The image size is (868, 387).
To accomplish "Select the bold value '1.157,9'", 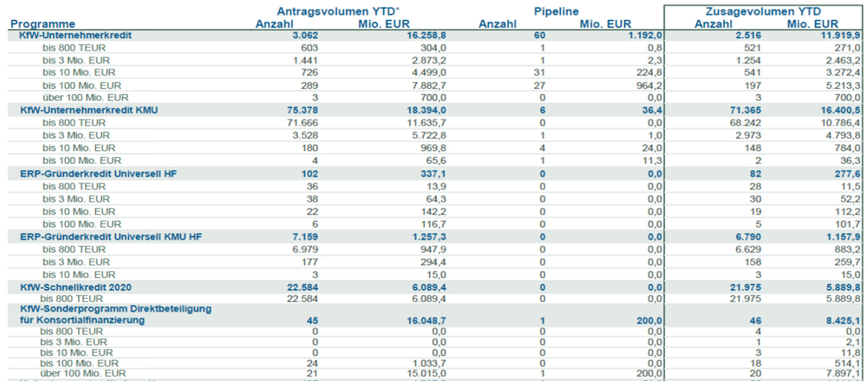I will tap(843, 237).
